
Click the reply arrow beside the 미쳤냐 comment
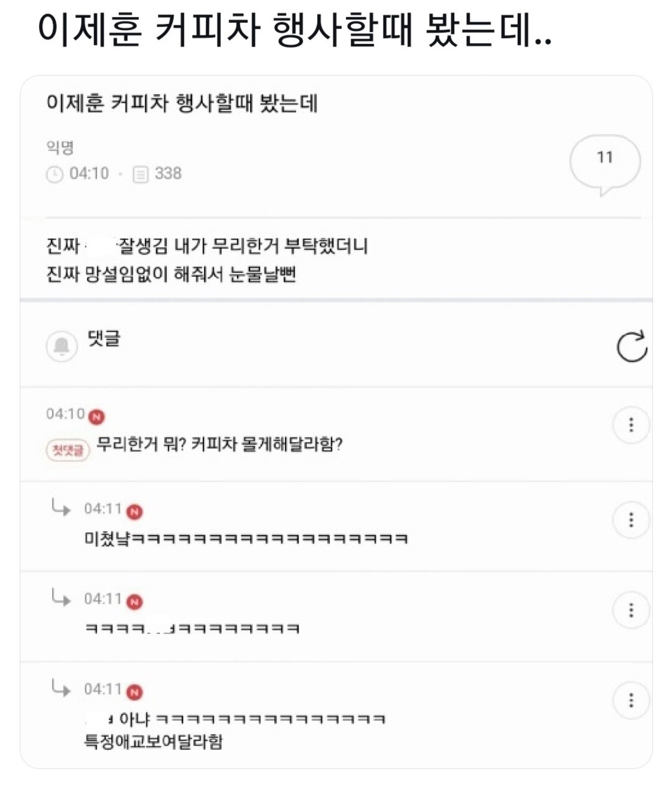tap(61, 507)
